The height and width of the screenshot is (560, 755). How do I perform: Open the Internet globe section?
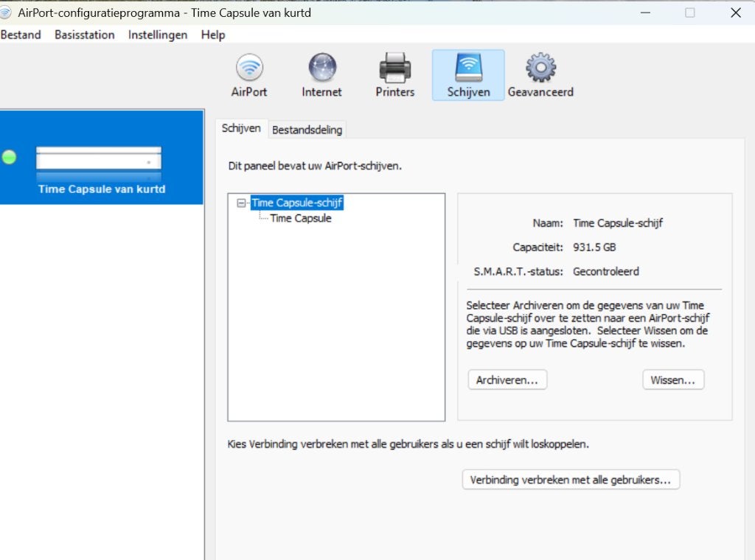(321, 75)
